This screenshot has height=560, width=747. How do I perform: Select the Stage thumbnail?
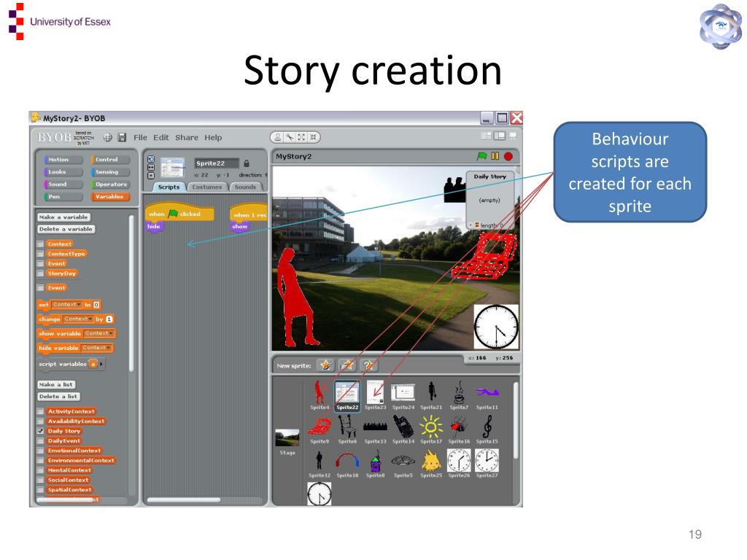pos(287,441)
